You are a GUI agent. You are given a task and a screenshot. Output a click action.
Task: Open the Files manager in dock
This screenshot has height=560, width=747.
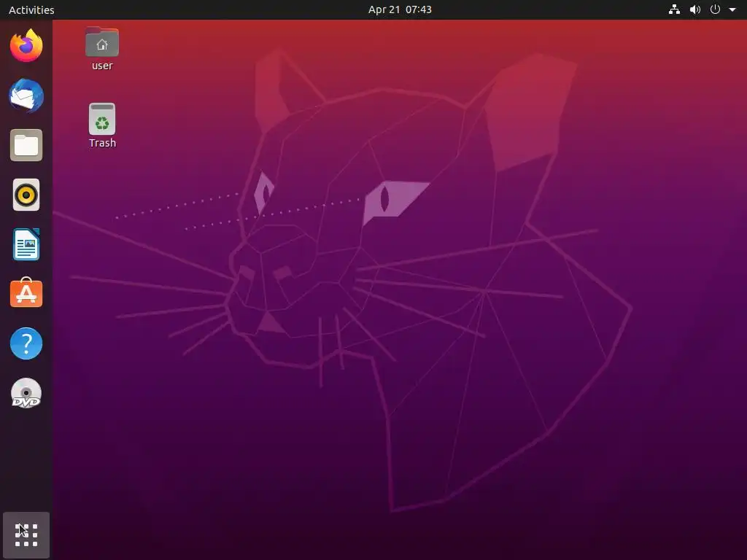click(26, 145)
